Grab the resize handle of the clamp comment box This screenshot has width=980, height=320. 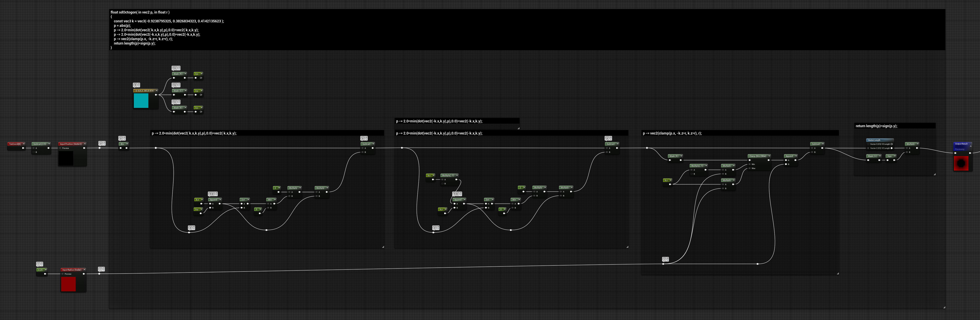point(838,273)
